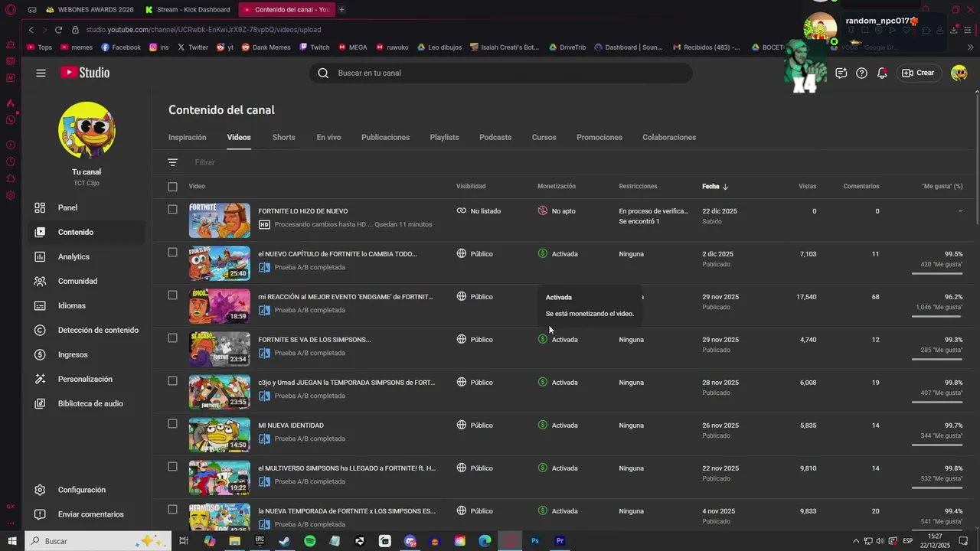The image size is (980, 551).
Task: Open the help question-mark icon
Action: point(861,73)
